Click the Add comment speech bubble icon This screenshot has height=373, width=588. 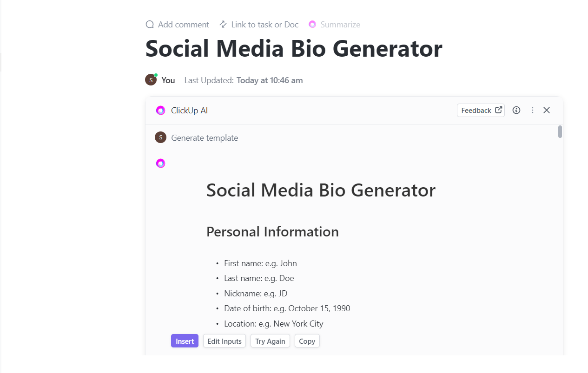[150, 25]
